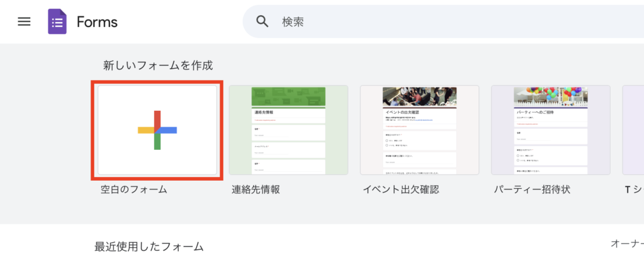Click the purple Google Forms logo
The image size is (644, 267).
pyautogui.click(x=57, y=22)
